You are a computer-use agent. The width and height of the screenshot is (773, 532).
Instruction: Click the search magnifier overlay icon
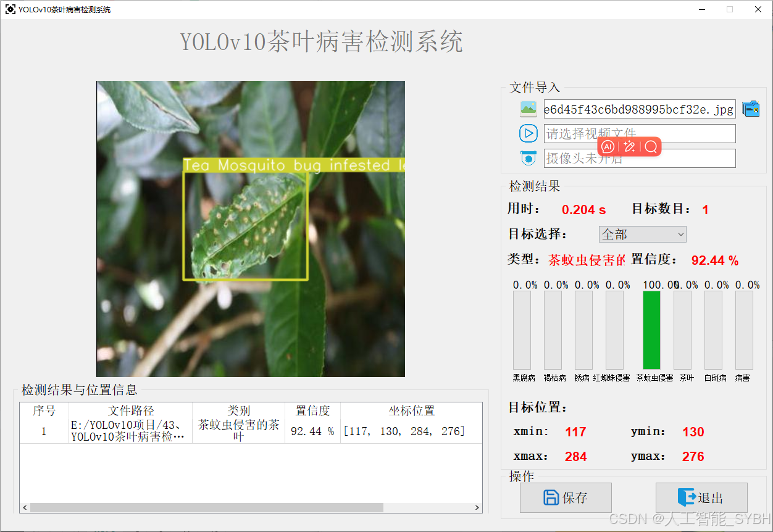click(650, 146)
